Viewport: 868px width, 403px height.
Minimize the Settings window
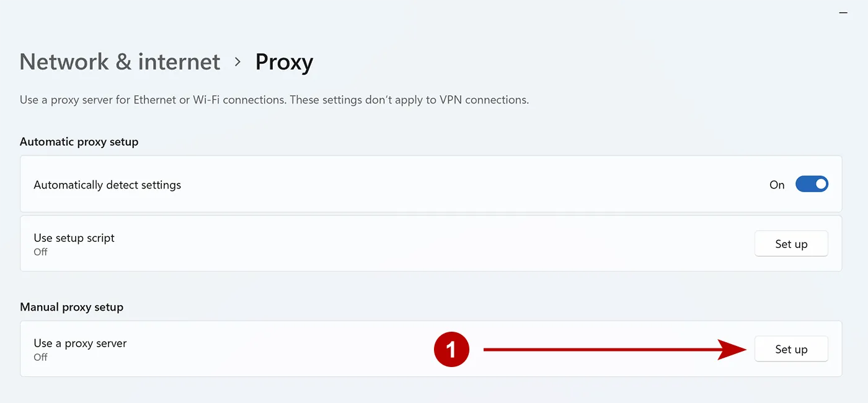[844, 12]
